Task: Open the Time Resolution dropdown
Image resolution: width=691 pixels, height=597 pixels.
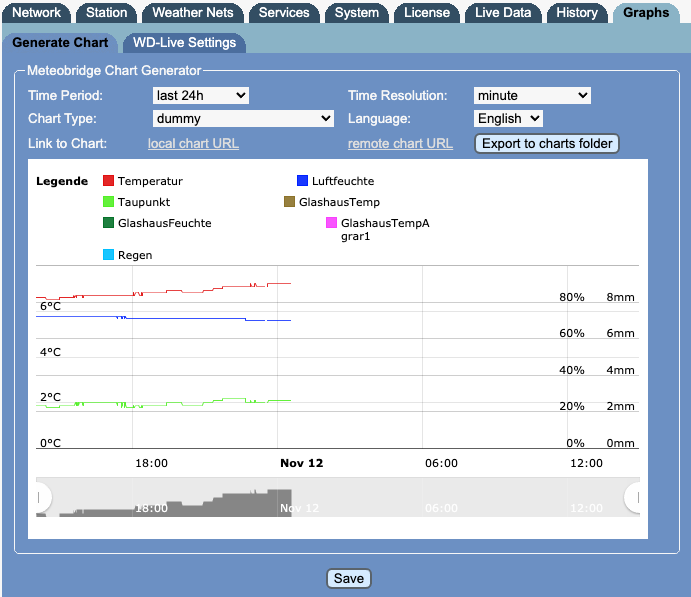Action: 532,95
